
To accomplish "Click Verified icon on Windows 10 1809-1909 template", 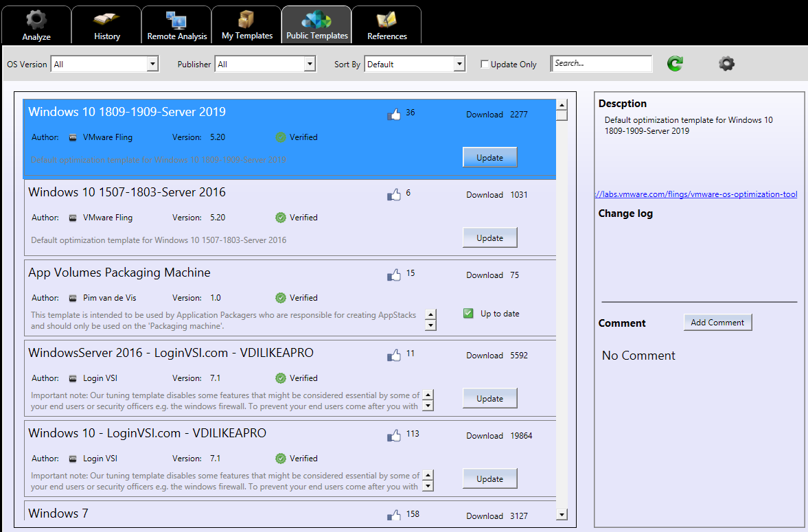I will [280, 137].
